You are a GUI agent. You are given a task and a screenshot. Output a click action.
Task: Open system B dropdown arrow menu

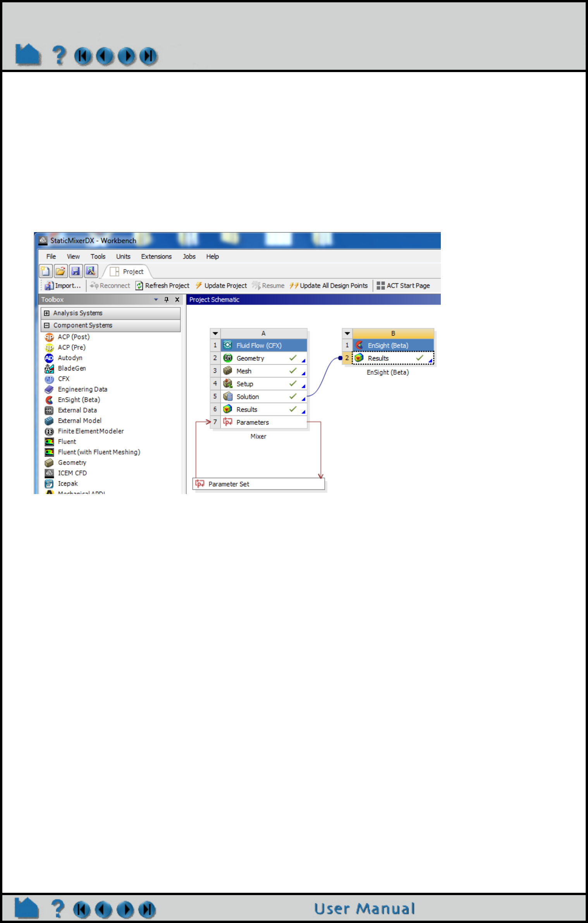[347, 333]
